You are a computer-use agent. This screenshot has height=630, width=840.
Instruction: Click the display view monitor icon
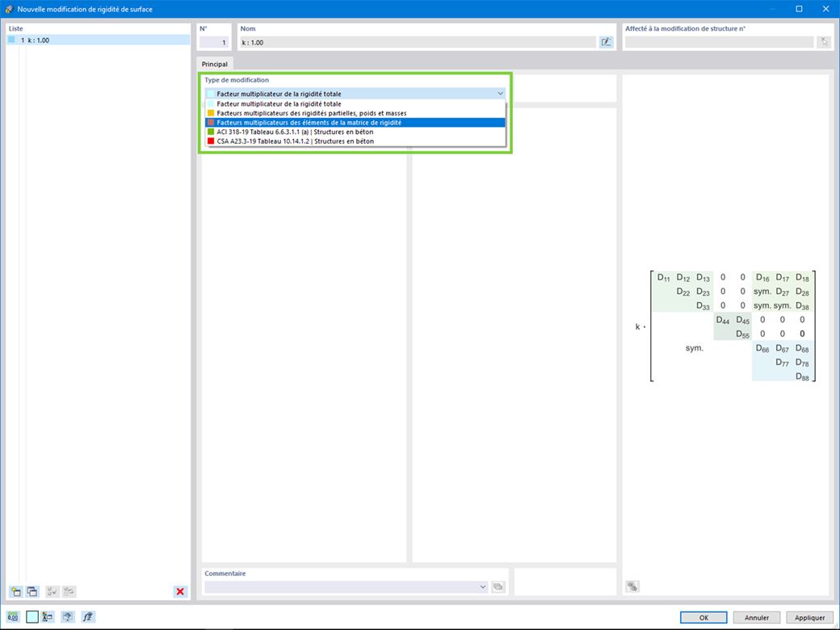[x=68, y=617]
